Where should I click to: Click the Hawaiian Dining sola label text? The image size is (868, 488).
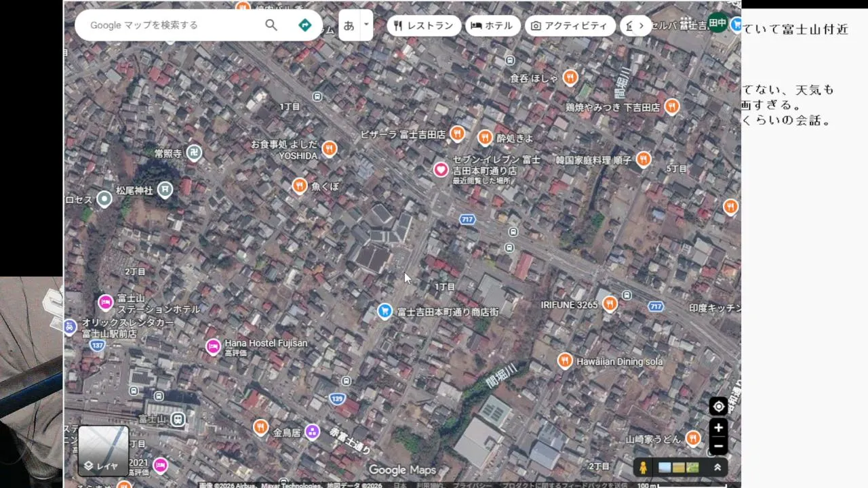coord(620,361)
